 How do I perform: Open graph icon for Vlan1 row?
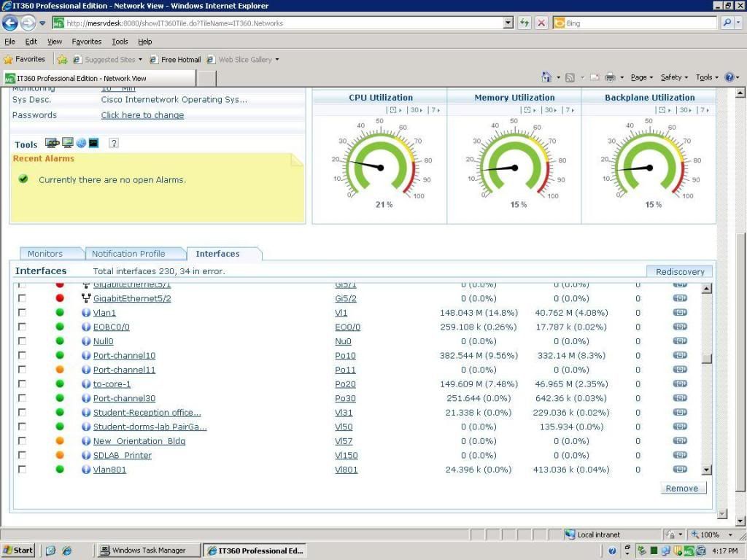680,312
